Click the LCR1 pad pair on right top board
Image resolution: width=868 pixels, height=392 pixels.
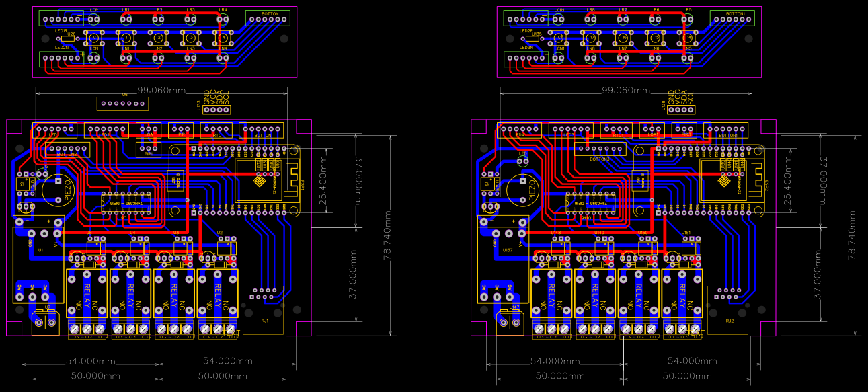coord(559,19)
